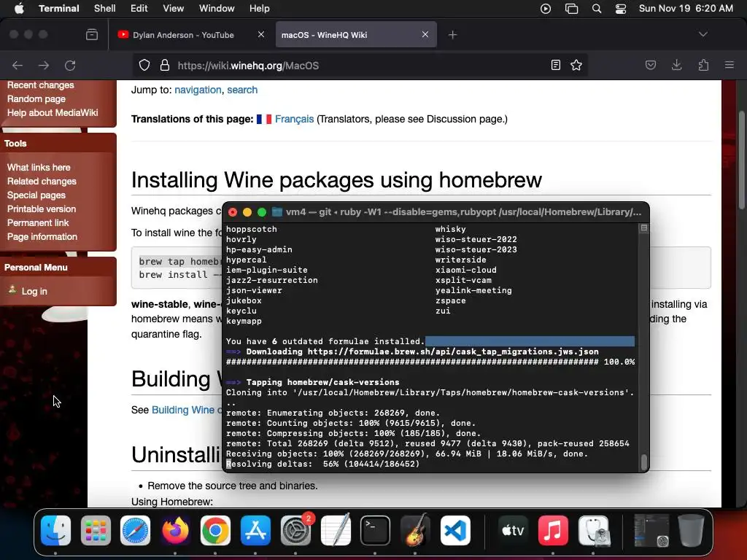Open a new Firefox tab
747x560 pixels.
pos(452,35)
